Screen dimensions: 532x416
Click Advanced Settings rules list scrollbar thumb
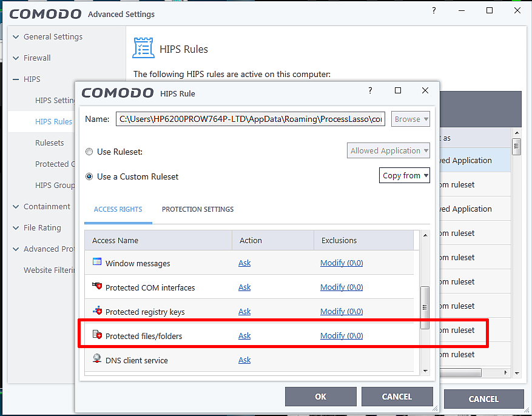516,147
